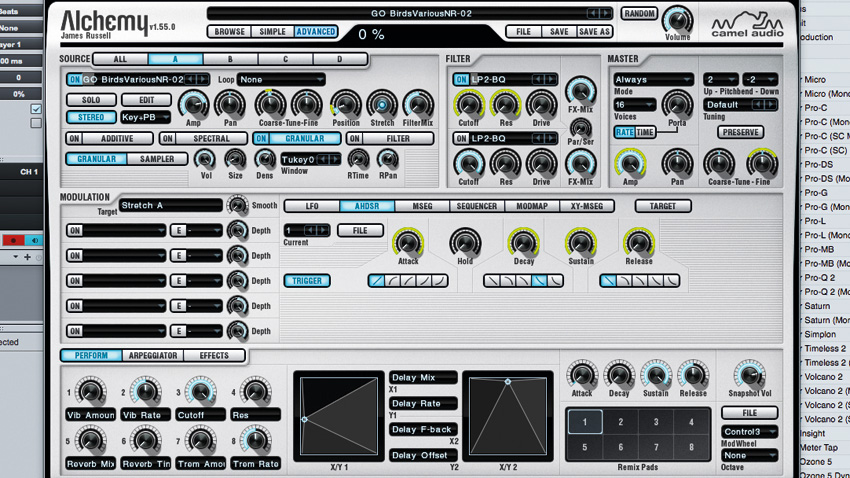This screenshot has width=850, height=478.
Task: Open the Loop None dropdown
Action: click(281, 80)
